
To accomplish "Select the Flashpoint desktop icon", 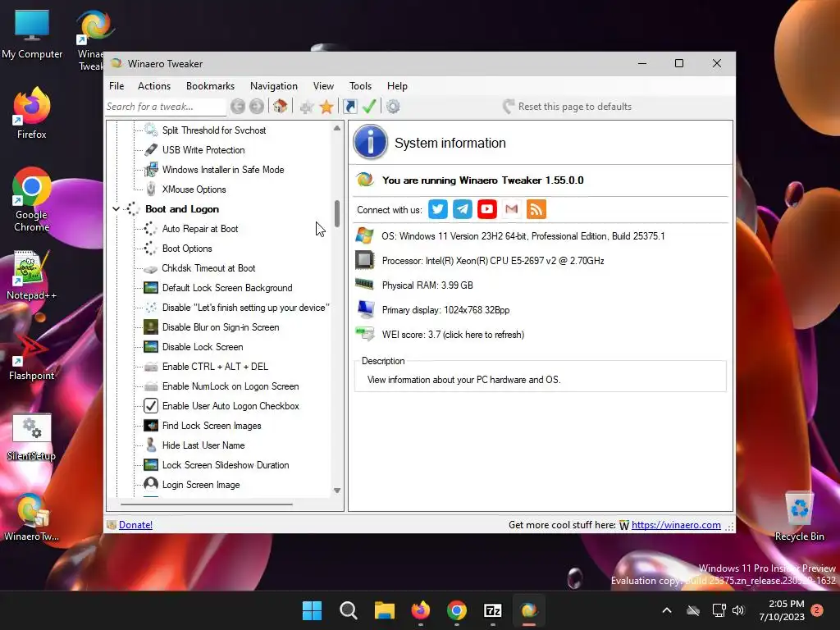I will pyautogui.click(x=32, y=356).
